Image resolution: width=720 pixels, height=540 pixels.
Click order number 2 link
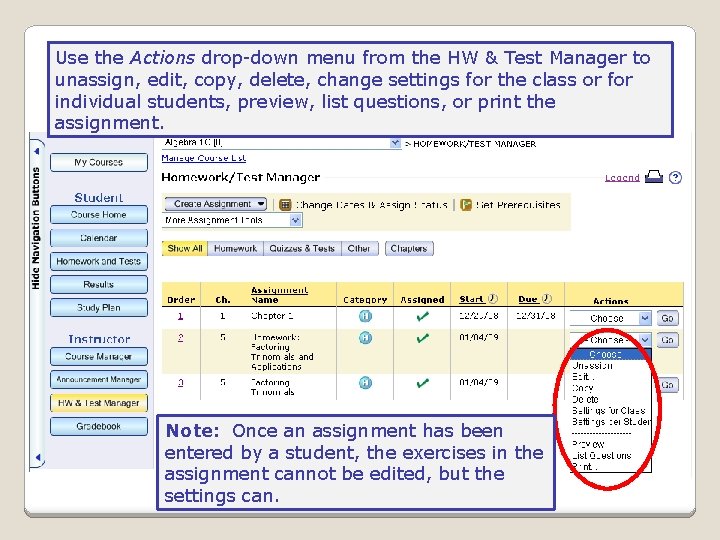point(180,338)
